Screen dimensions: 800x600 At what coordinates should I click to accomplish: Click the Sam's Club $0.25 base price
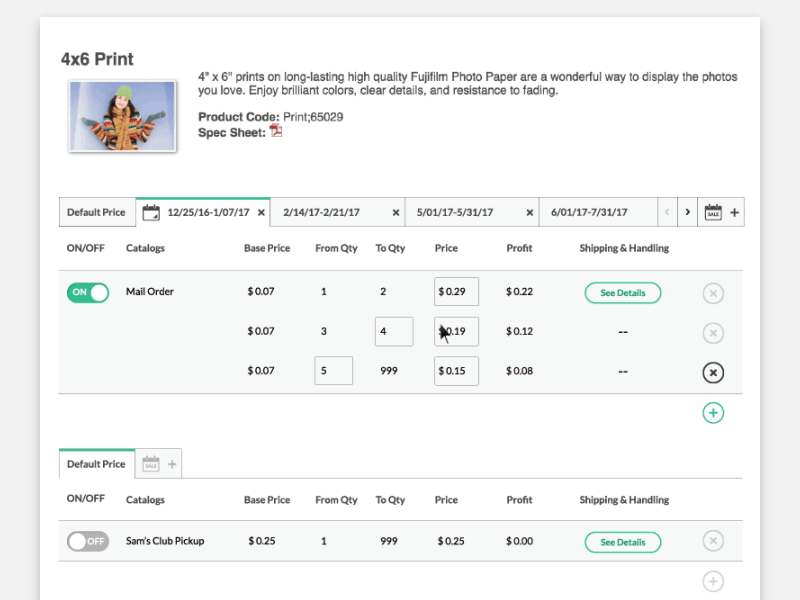(x=261, y=541)
